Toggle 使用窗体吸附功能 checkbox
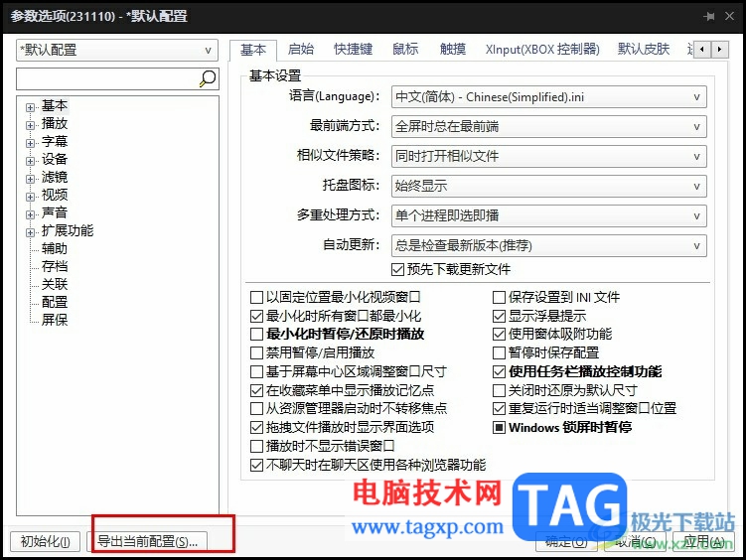Image resolution: width=746 pixels, height=560 pixels. (499, 335)
